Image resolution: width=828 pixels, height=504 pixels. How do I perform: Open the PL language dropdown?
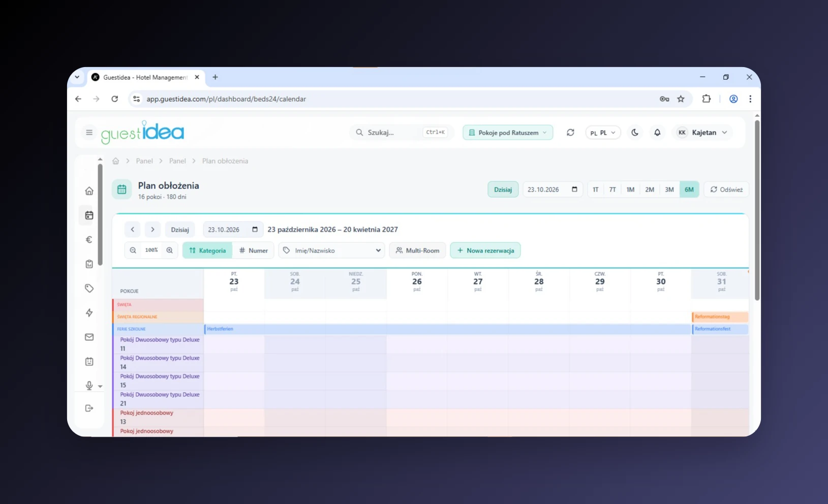603,133
